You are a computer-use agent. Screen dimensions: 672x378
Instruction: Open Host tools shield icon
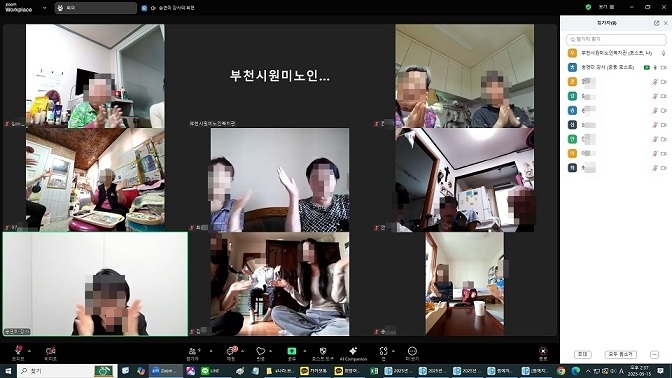[323, 353]
